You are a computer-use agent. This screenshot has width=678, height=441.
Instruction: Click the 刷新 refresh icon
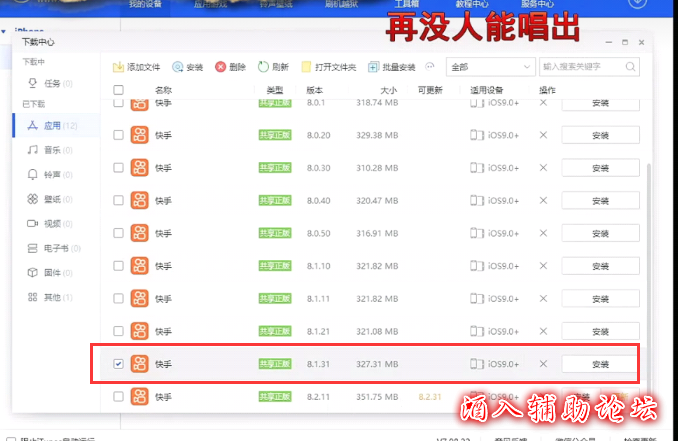click(263, 67)
